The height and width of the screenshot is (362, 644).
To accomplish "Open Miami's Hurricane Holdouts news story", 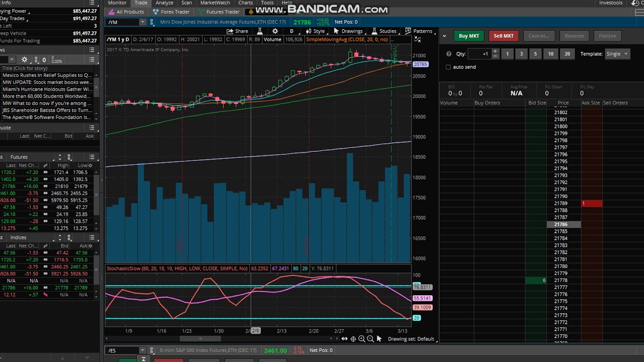I will (x=47, y=89).
